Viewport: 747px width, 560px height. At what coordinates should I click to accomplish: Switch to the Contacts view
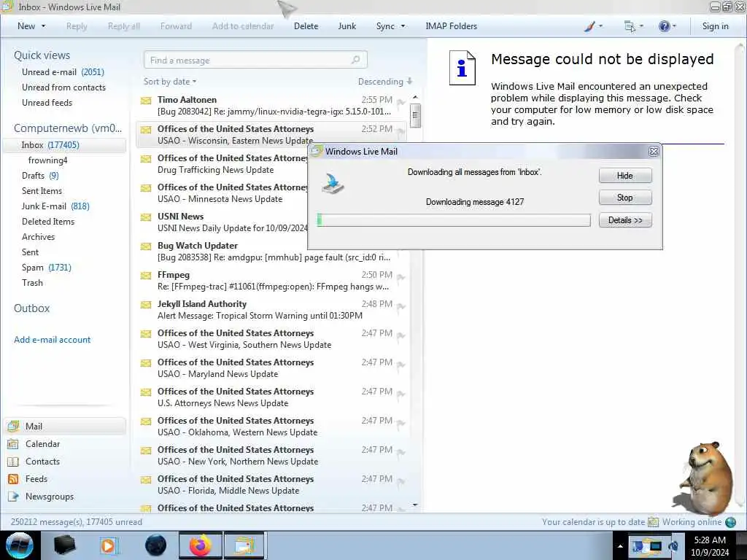[x=42, y=462]
